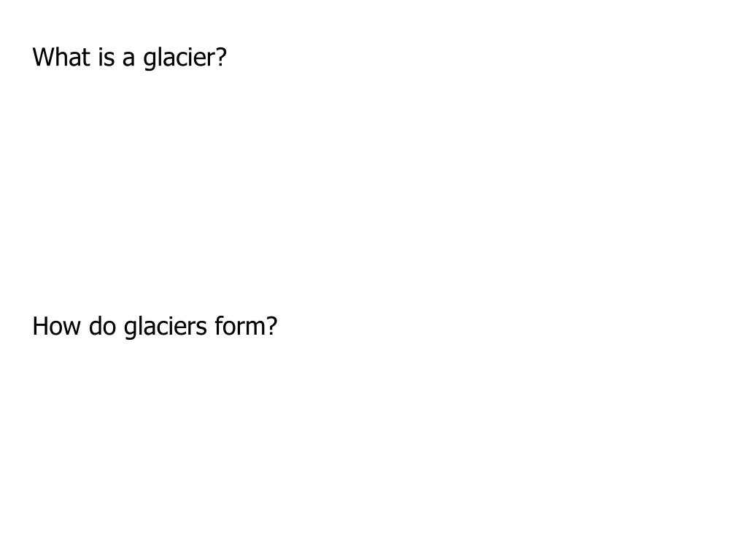Click the 'What is a glacier?' heading
Image resolution: width=747 pixels, height=560 pixels.
pyautogui.click(x=129, y=58)
